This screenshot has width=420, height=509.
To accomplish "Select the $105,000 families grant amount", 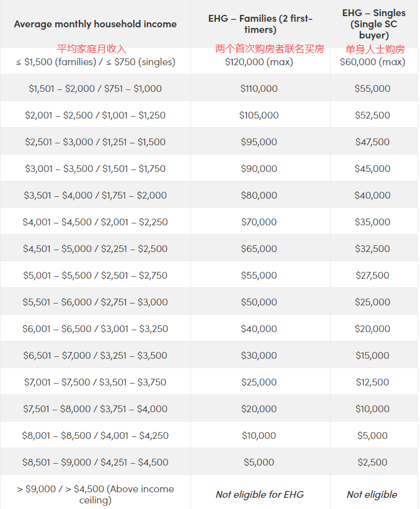I will (259, 115).
